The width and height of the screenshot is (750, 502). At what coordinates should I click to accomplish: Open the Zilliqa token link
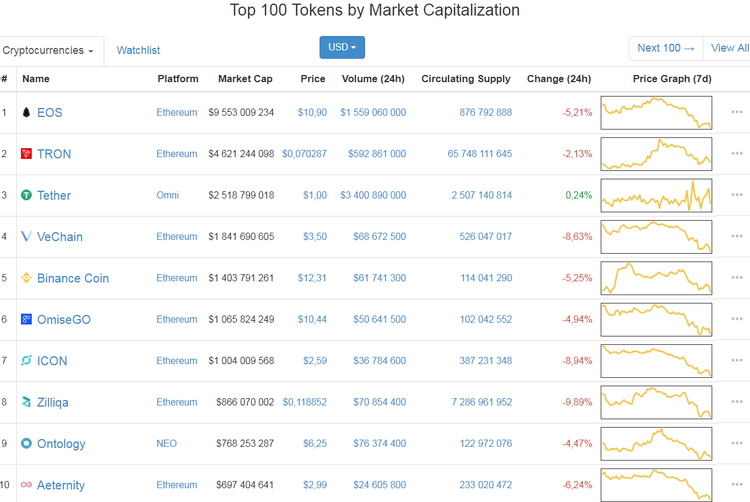pos(53,403)
